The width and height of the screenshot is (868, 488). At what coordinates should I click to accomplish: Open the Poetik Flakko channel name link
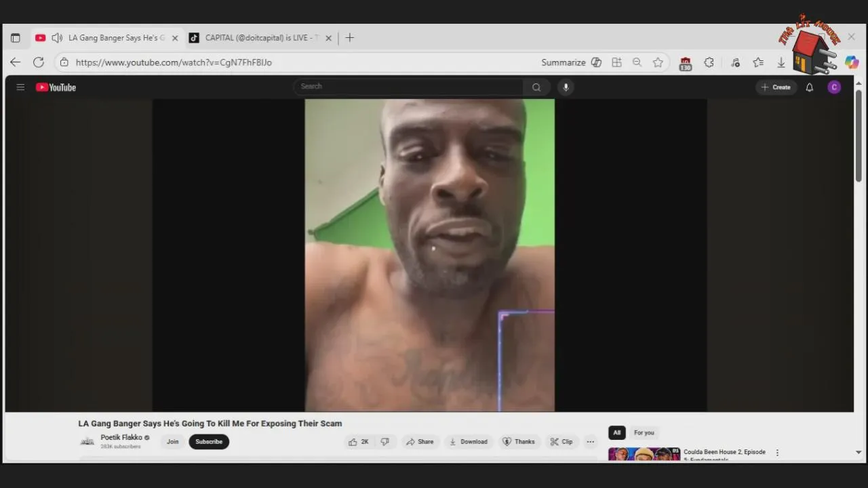pos(121,438)
